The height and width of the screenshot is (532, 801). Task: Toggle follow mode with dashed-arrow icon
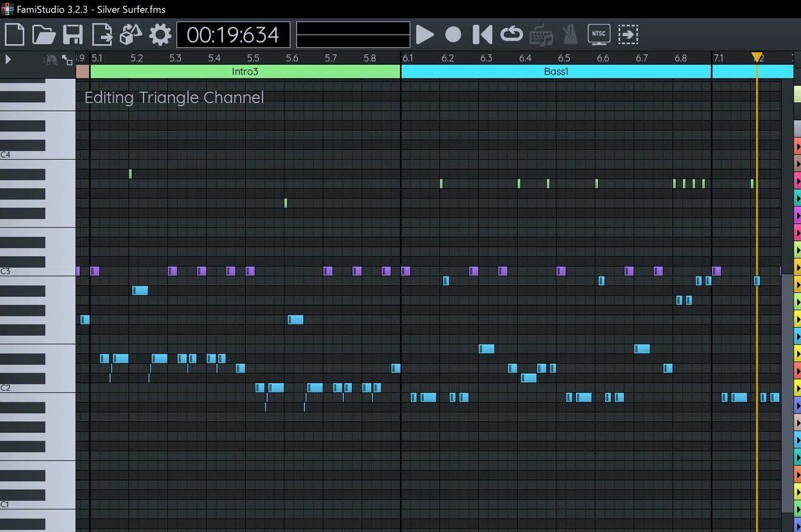pyautogui.click(x=627, y=34)
